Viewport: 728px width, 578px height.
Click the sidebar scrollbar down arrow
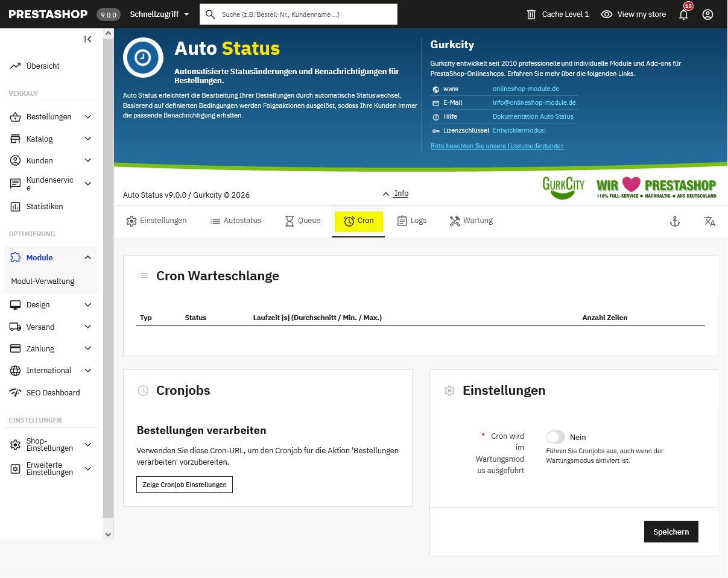108,535
